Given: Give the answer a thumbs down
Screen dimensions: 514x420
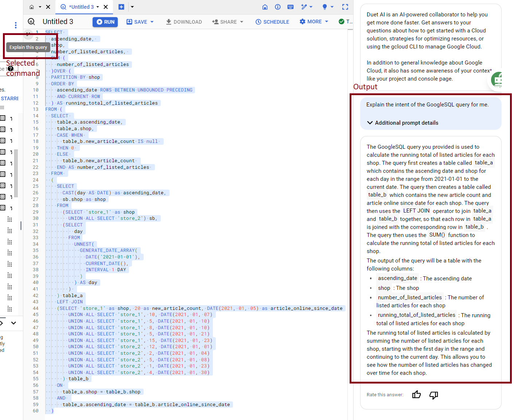Looking at the screenshot, I should 434,395.
